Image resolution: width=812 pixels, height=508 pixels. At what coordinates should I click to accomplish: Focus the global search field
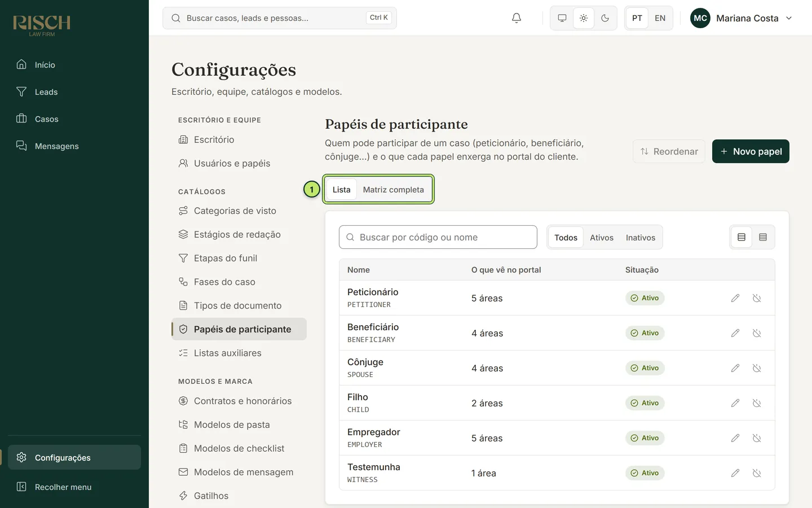(280, 18)
